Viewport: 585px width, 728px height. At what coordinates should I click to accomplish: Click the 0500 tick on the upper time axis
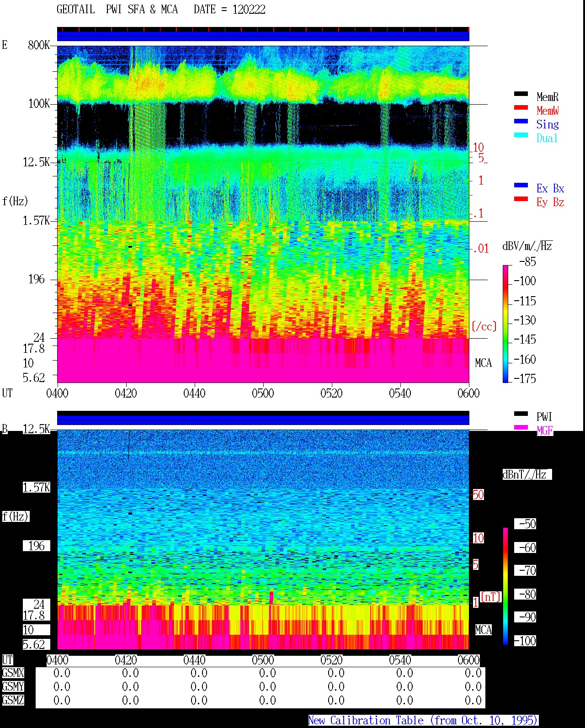(x=263, y=393)
